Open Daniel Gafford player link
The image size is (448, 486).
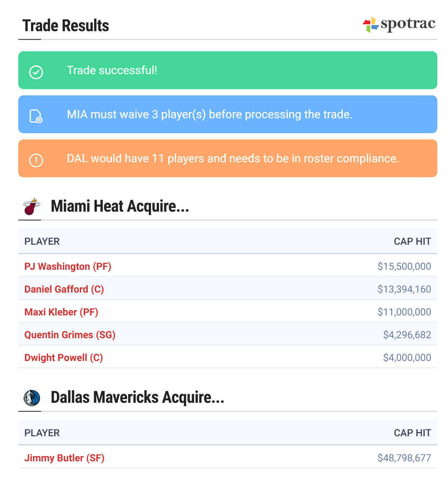coord(64,289)
